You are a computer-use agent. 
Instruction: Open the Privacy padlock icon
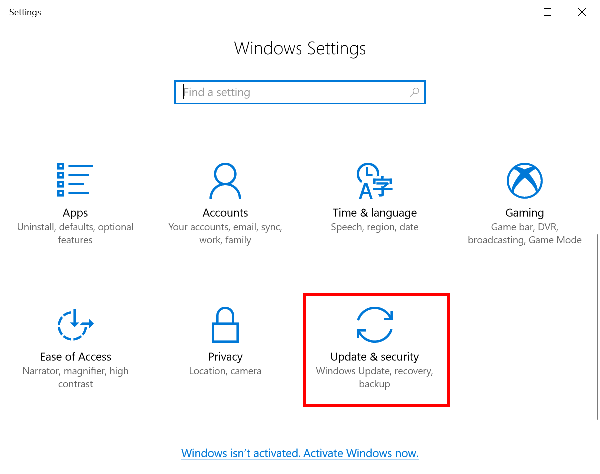point(225,324)
